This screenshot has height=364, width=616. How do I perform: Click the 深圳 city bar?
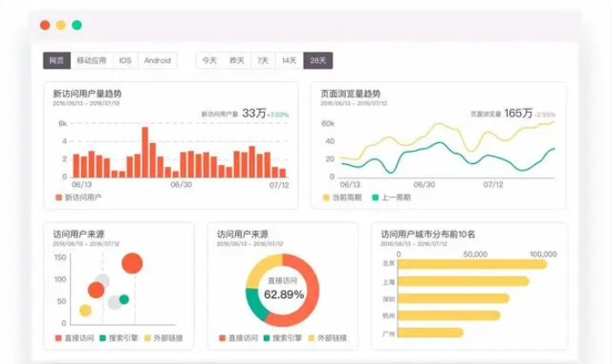[453, 299]
